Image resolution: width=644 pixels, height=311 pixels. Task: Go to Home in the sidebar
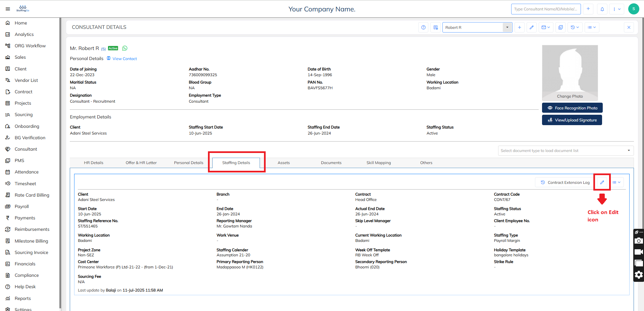click(x=21, y=23)
